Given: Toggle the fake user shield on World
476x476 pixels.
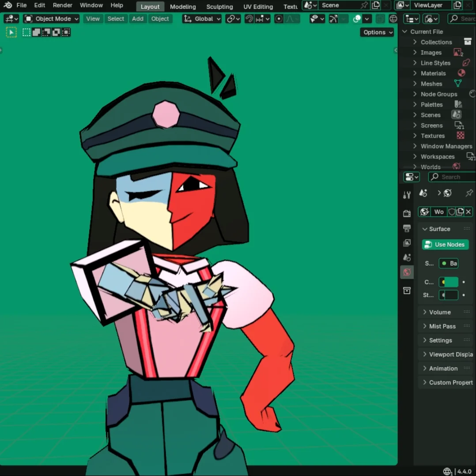Looking at the screenshot, I should (x=452, y=212).
